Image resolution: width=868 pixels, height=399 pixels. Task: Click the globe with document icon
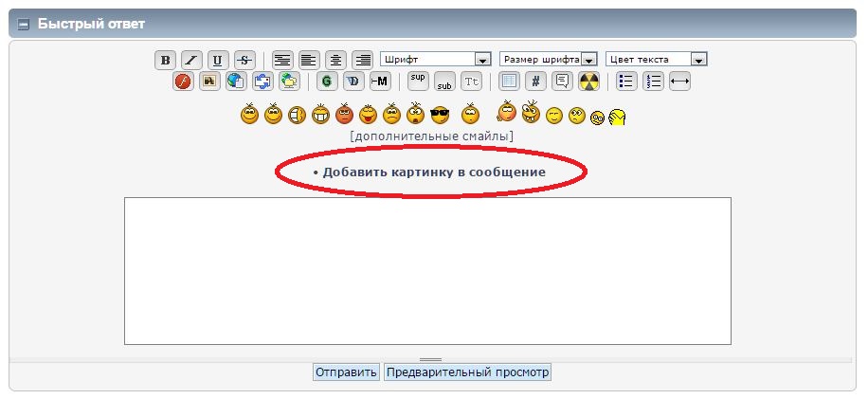coord(236,82)
